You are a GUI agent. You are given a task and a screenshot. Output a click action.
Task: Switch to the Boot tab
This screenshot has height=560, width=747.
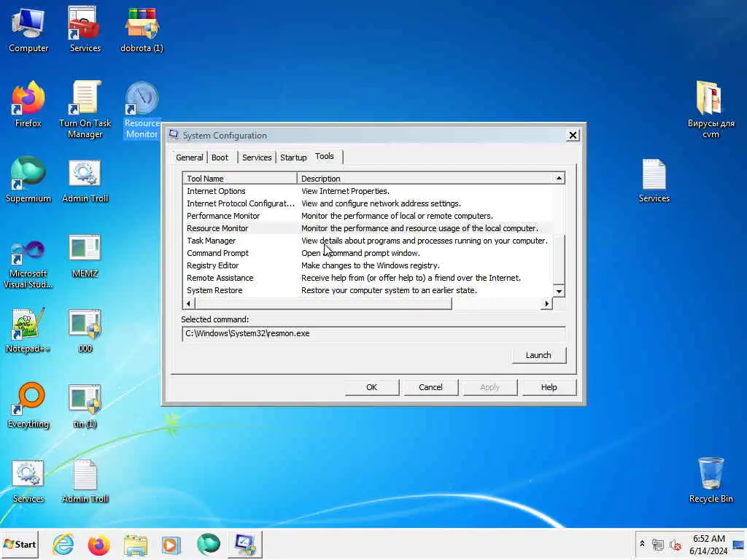click(x=220, y=157)
